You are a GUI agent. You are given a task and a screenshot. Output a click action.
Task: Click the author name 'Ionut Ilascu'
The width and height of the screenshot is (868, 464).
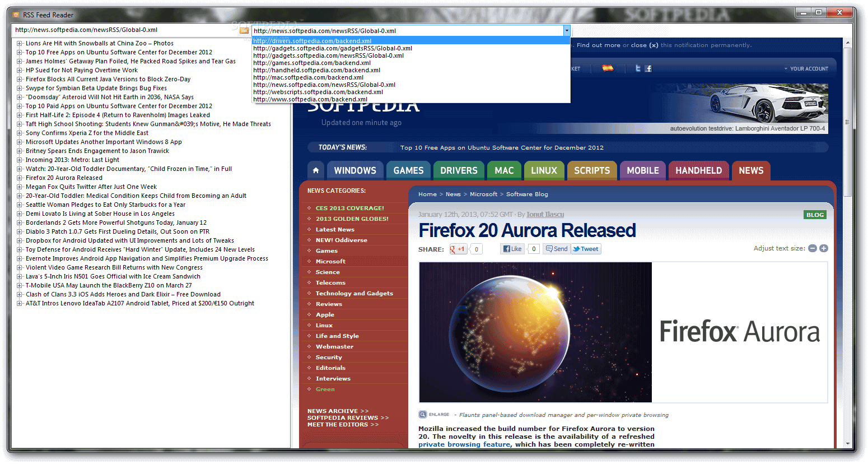tap(545, 214)
